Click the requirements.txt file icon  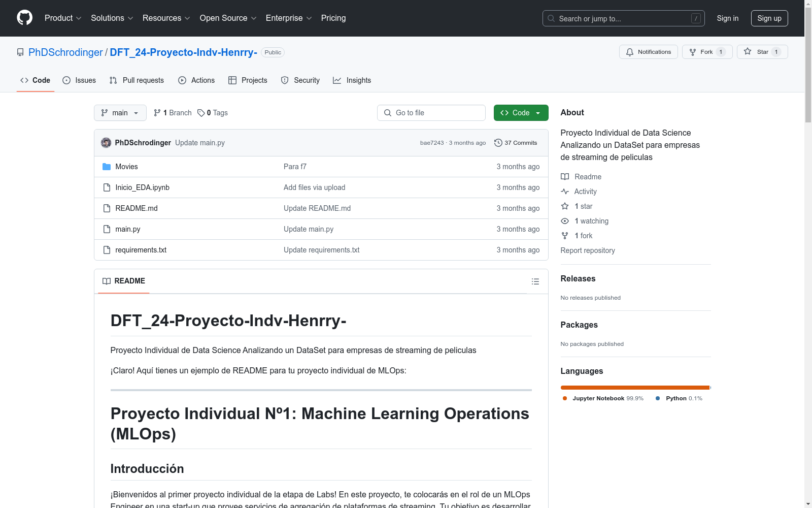tap(107, 250)
